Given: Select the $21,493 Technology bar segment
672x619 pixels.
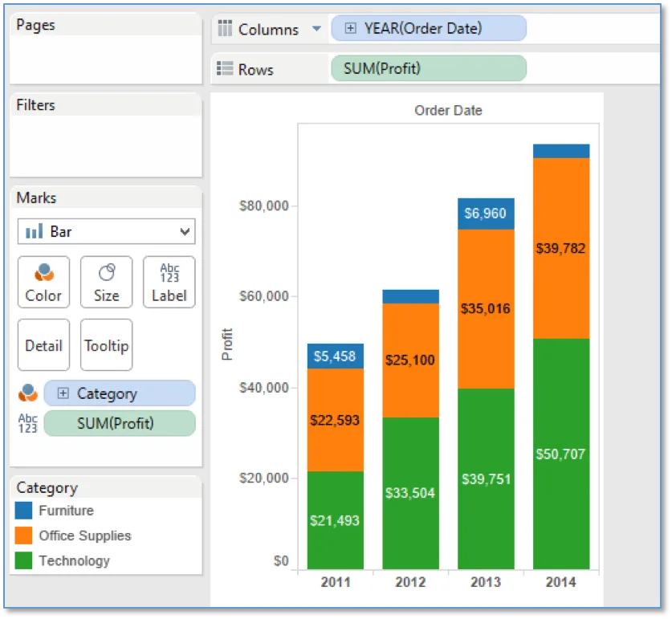Looking at the screenshot, I should tap(336, 520).
